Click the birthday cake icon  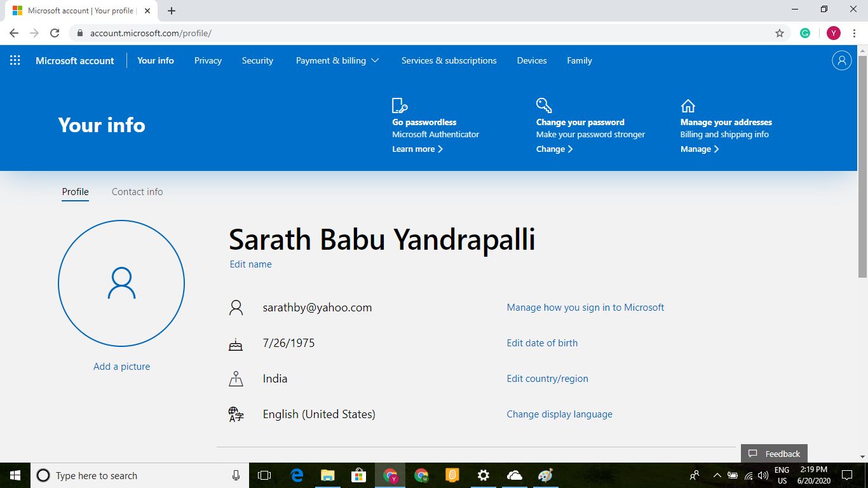(x=236, y=344)
